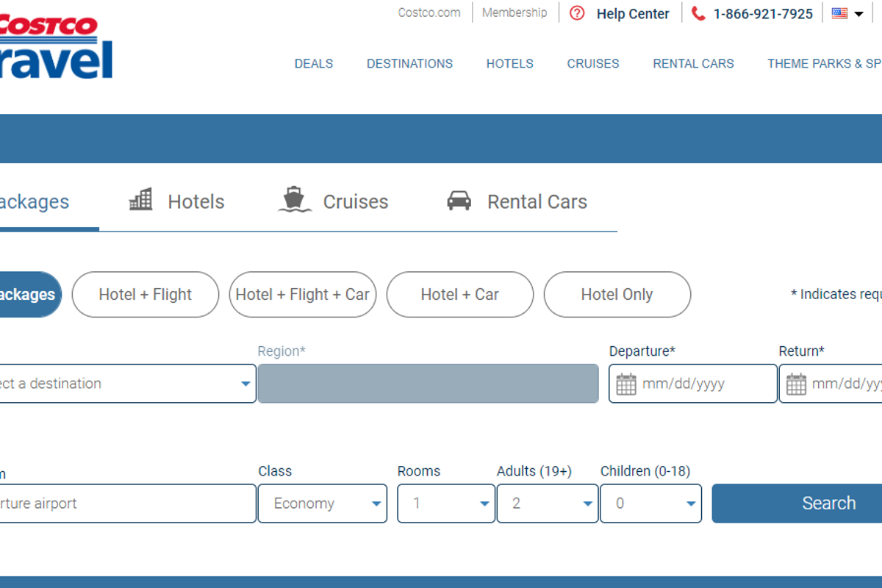The width and height of the screenshot is (882, 588).
Task: Click the Help Center question mark icon
Action: 577,13
